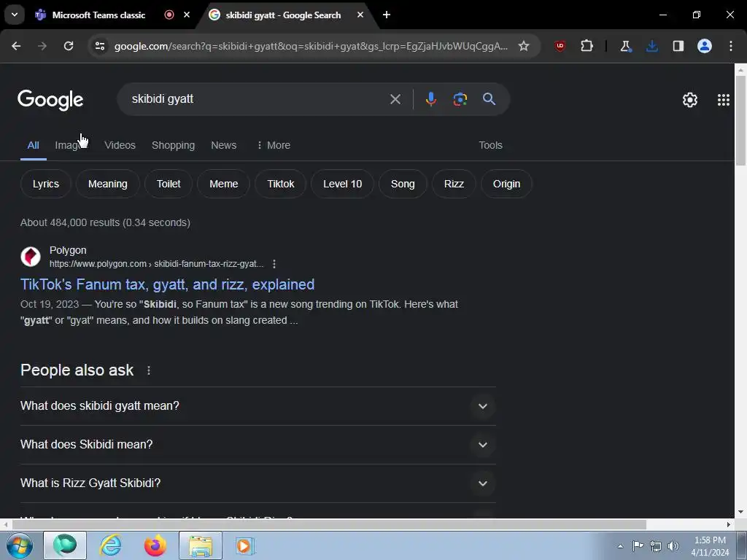Viewport: 747px width, 560px height.
Task: Clear the search box with X
Action: point(395,99)
